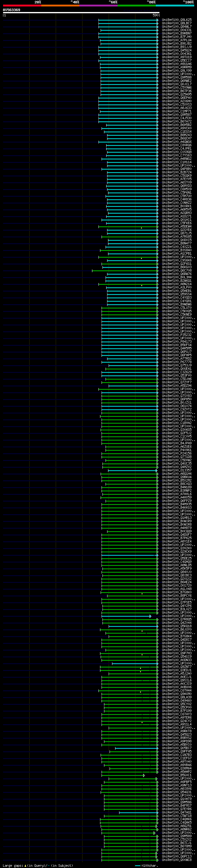This screenshot has width=197, height=868.
Task: Select the UniRef100_A7PLU4 label
Action: 176,40
